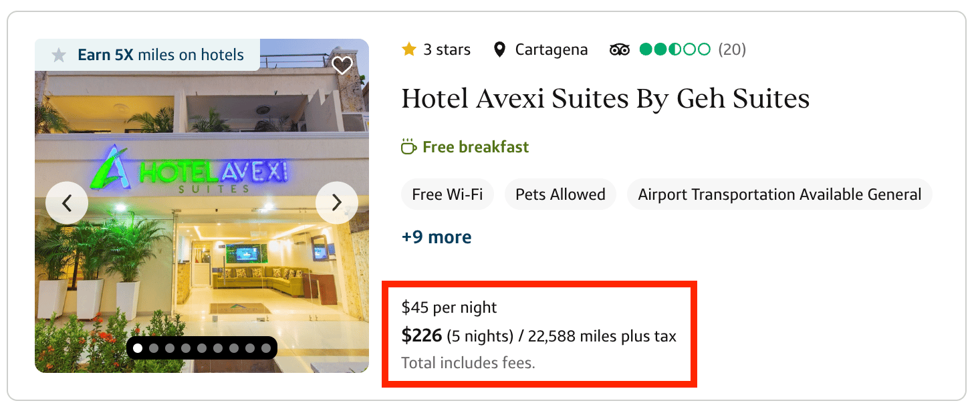This screenshot has width=980, height=413.
Task: Click the location pin beside Cartagena
Action: [x=499, y=49]
